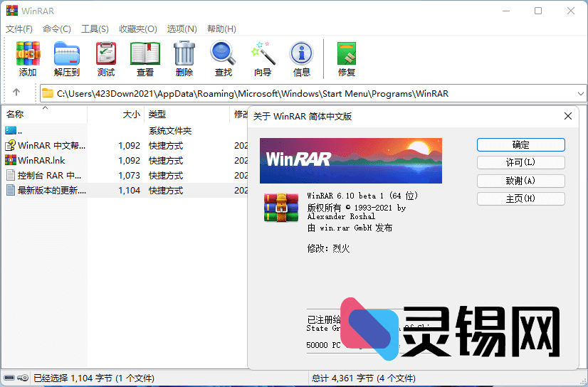Image resolution: width=588 pixels, height=387 pixels.
Task: Click the address path input field
Action: 313,94
